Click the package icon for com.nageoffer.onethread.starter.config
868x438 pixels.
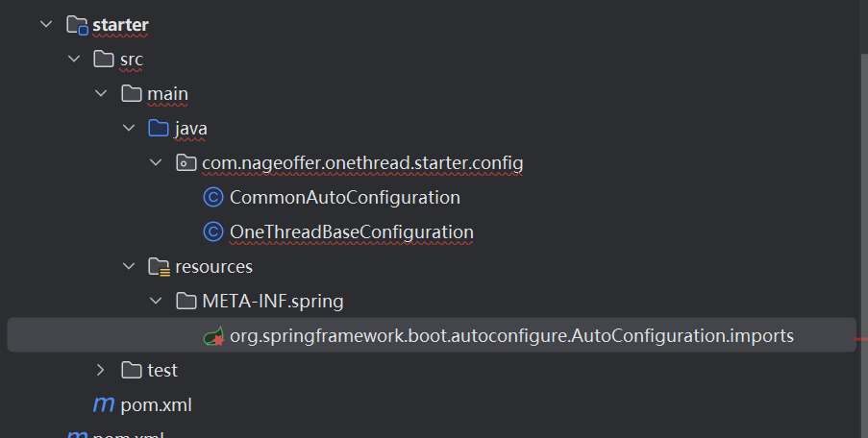click(x=186, y=163)
